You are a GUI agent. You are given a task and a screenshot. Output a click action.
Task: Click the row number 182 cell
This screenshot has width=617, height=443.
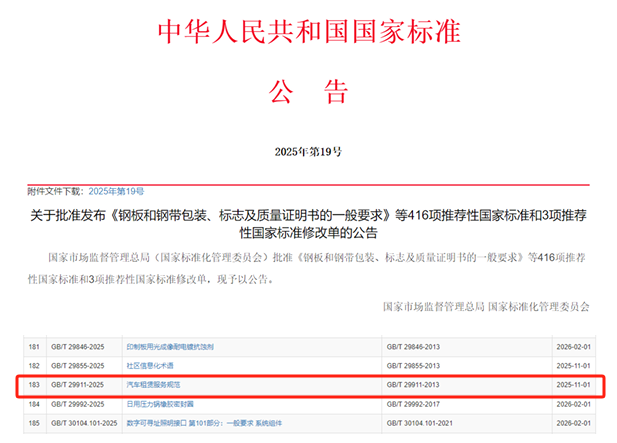(34, 365)
